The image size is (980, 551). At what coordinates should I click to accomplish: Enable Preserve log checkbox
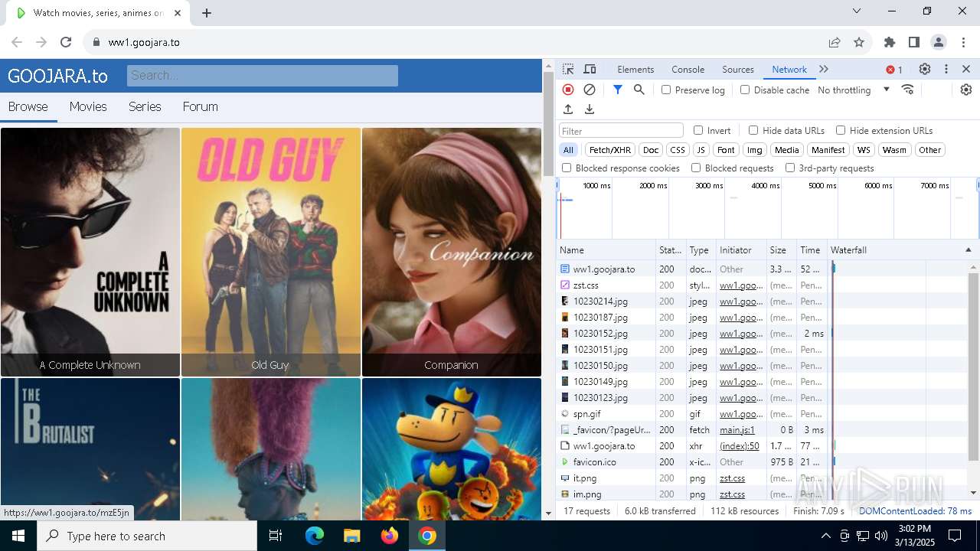pyautogui.click(x=666, y=90)
